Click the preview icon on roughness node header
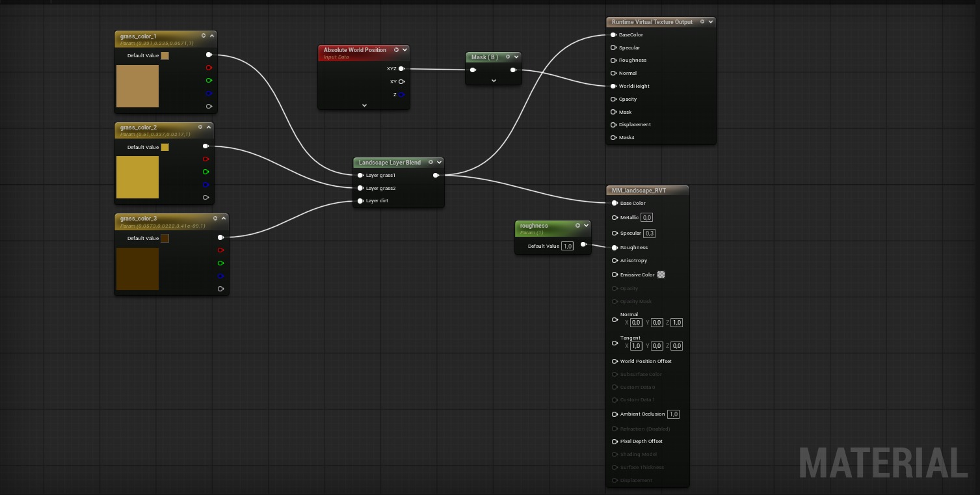This screenshot has width=980, height=495. tap(577, 226)
